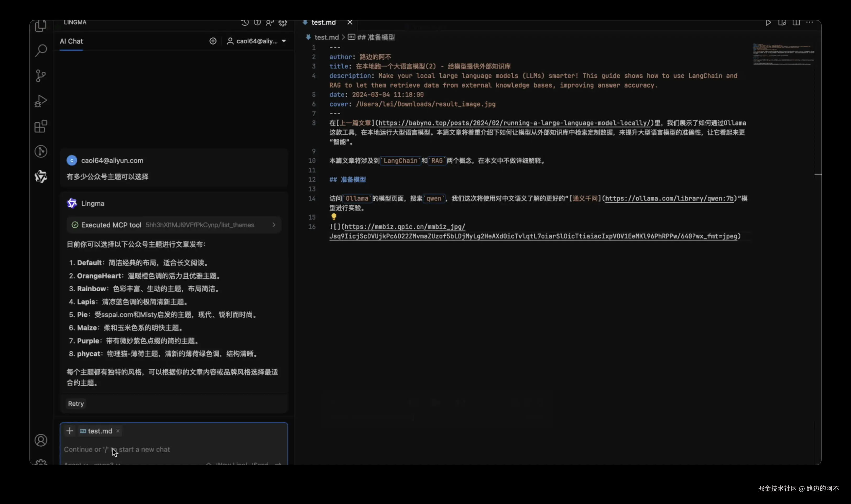Select the test.md editor tab
The height and width of the screenshot is (504, 851).
click(323, 23)
